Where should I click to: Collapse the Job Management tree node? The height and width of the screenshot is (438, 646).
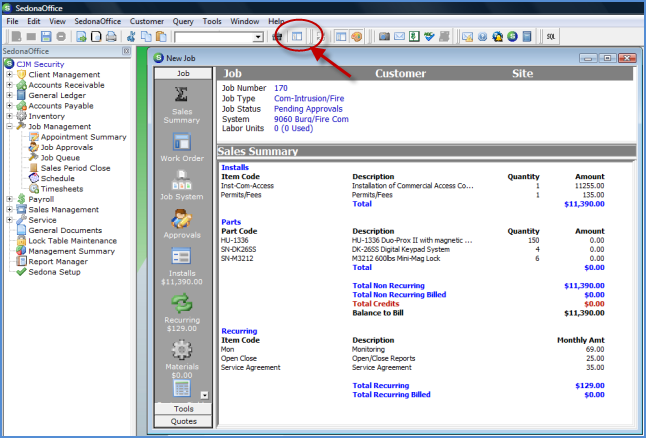coord(9,126)
